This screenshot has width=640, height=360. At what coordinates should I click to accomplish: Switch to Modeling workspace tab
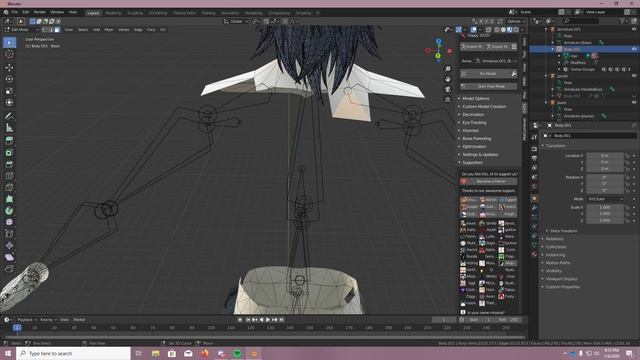(113, 13)
